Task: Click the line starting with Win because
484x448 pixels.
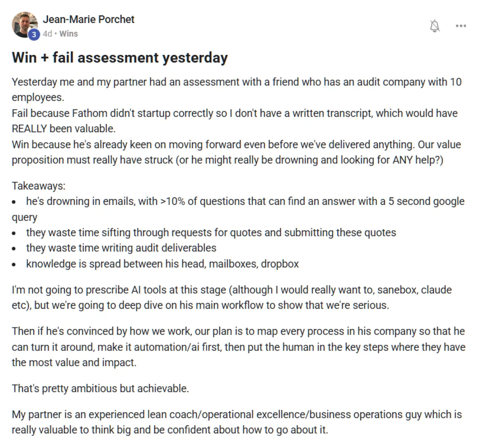Action: (236, 152)
